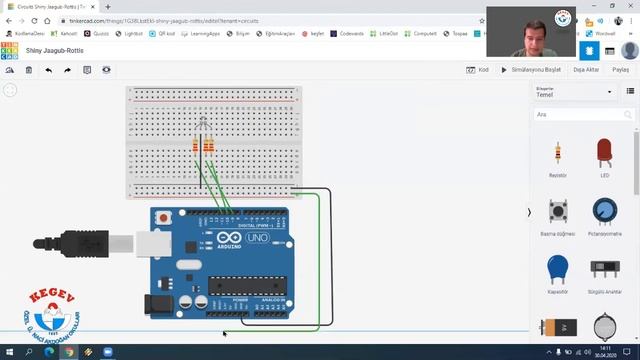Click components panel vertical scrollbar

click(636, 163)
